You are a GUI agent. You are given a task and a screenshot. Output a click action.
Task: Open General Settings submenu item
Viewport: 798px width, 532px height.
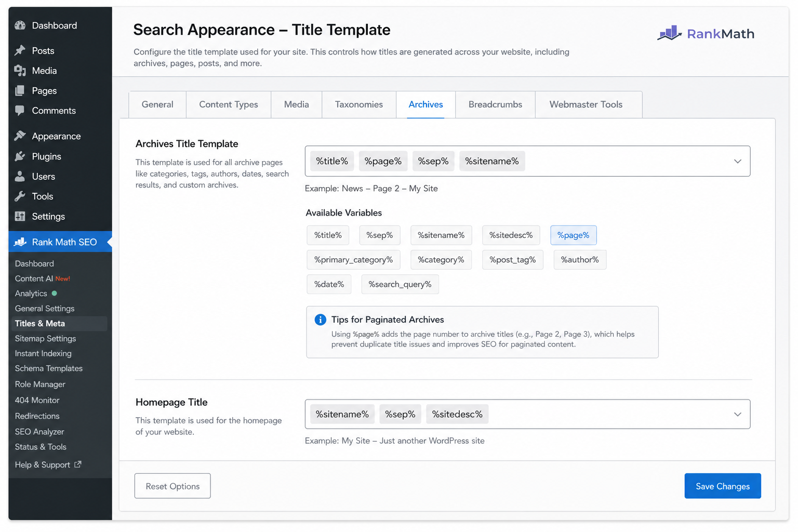[45, 309]
